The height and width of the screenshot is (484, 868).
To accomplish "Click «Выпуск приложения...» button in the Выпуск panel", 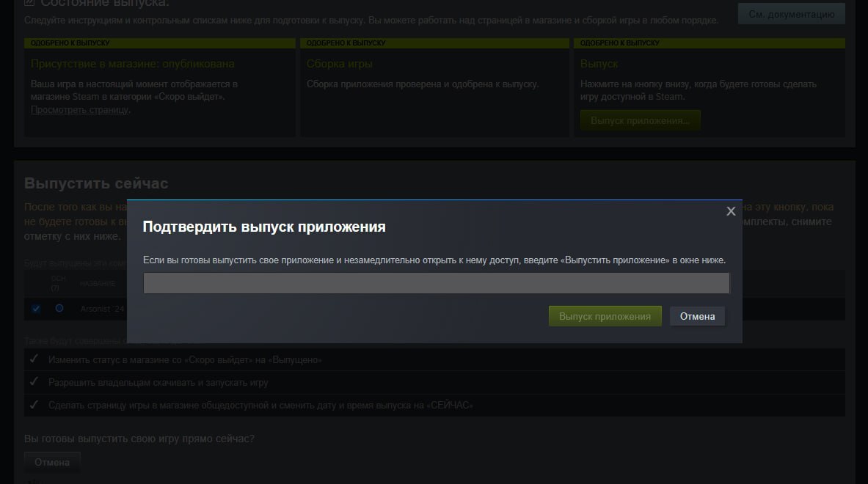I will 640,120.
